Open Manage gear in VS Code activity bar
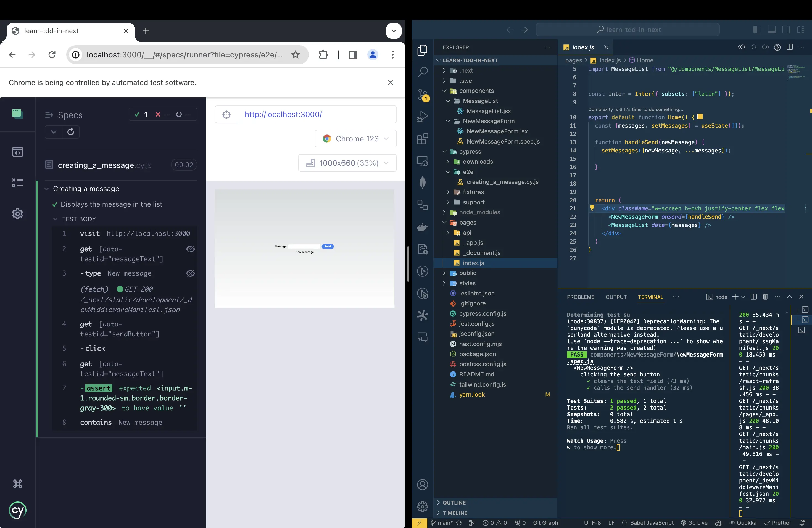 (x=422, y=506)
